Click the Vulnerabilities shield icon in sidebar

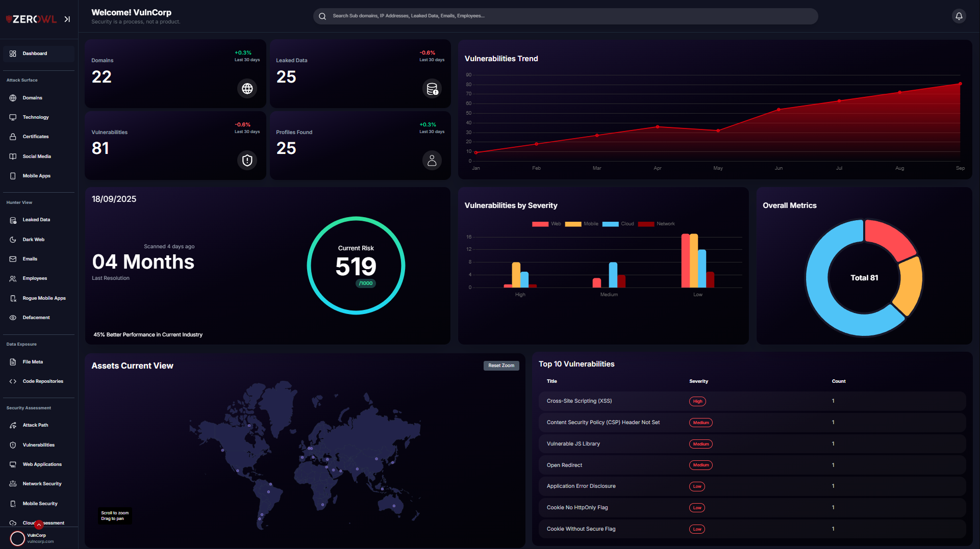(13, 445)
